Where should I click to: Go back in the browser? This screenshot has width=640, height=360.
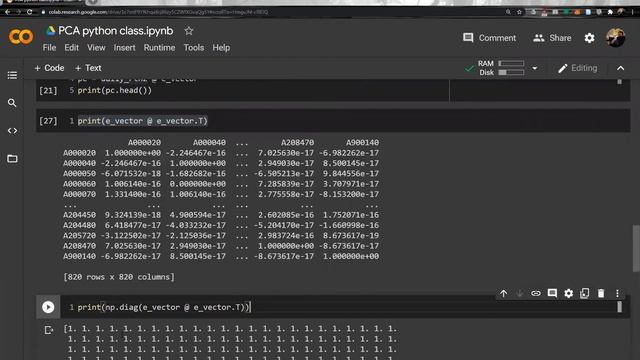point(8,12)
